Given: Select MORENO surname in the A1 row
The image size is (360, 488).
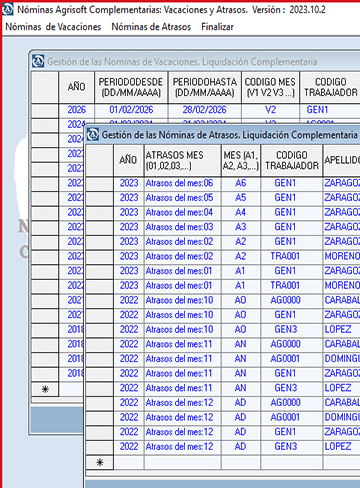Looking at the screenshot, I should point(342,286).
